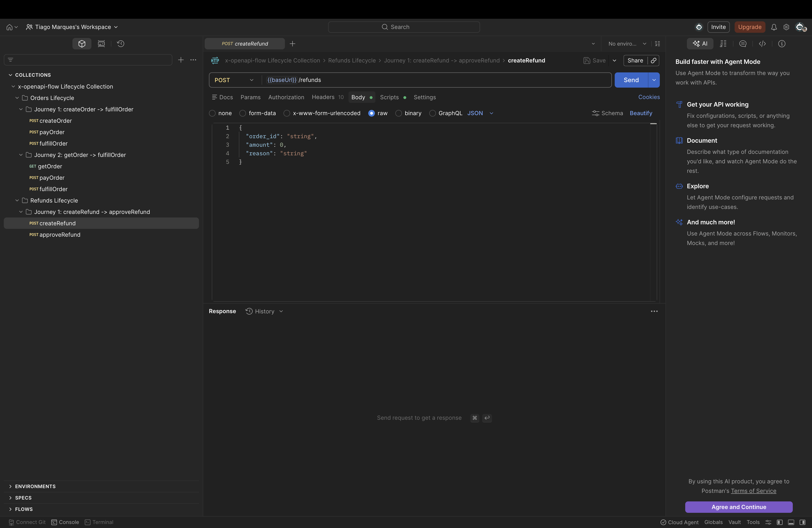Select the GraphQL body option
This screenshot has width=812, height=528.
[432, 113]
